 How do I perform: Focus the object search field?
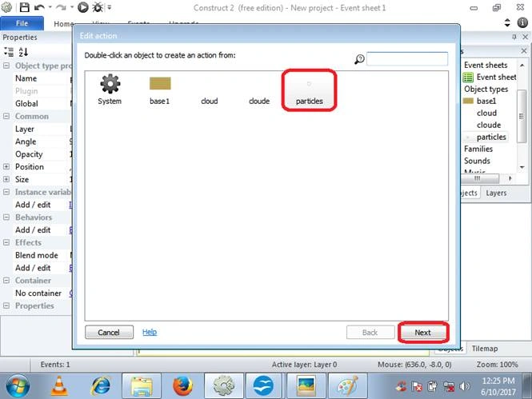[x=407, y=58]
